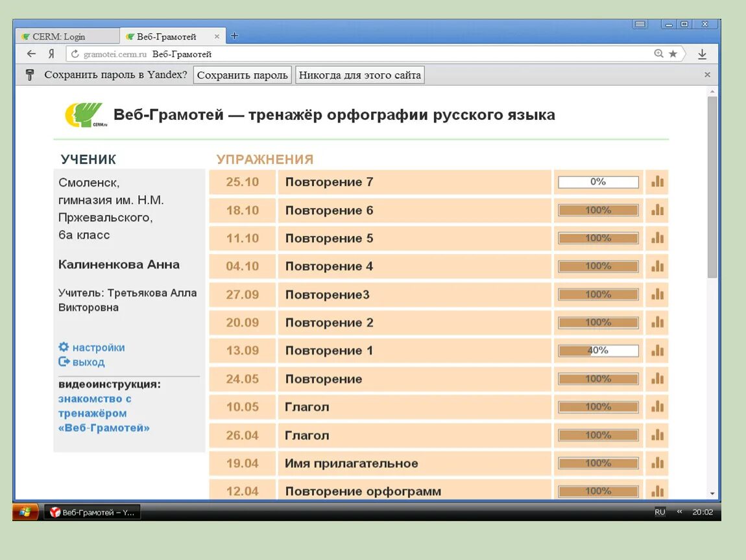Click the key icon in password bar
This screenshot has width=746, height=560.
tap(30, 75)
